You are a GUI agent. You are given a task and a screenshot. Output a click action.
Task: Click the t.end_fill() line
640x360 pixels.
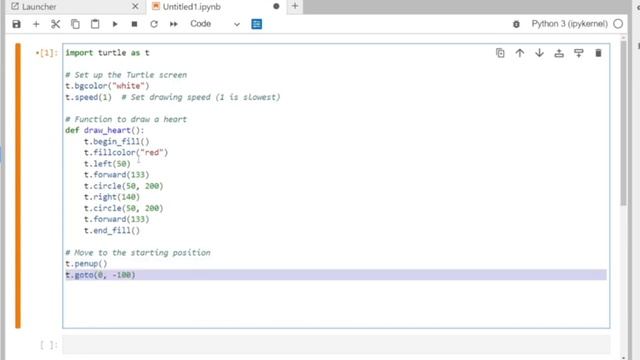(x=112, y=230)
